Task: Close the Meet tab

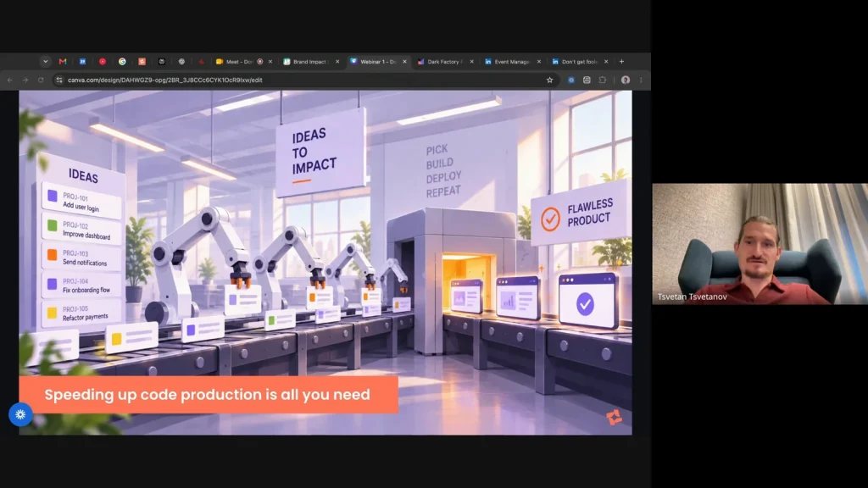Action: click(270, 61)
